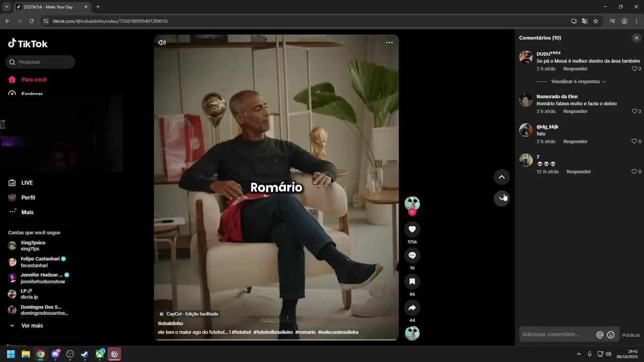Open the CapCut - Edição facilitada tag
This screenshot has width=644, height=362.
point(189,314)
